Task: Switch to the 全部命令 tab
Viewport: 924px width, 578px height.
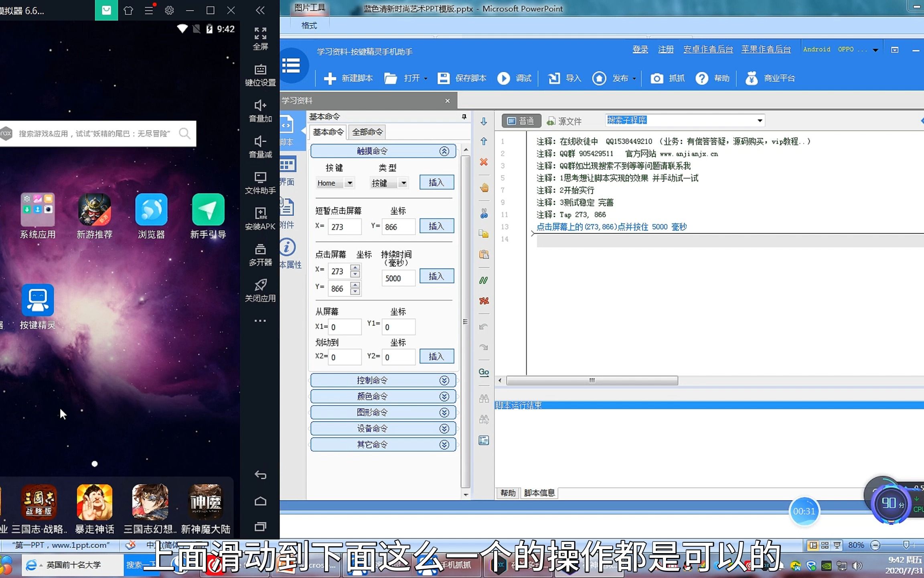Action: [367, 132]
